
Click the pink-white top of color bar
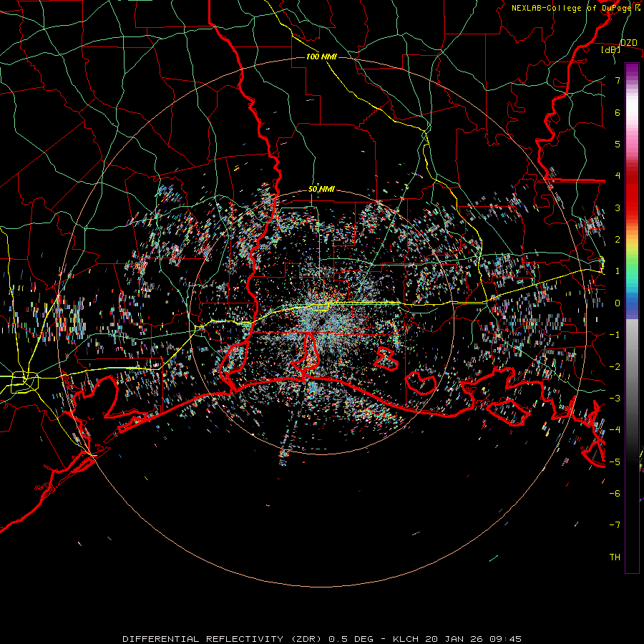(x=632, y=107)
